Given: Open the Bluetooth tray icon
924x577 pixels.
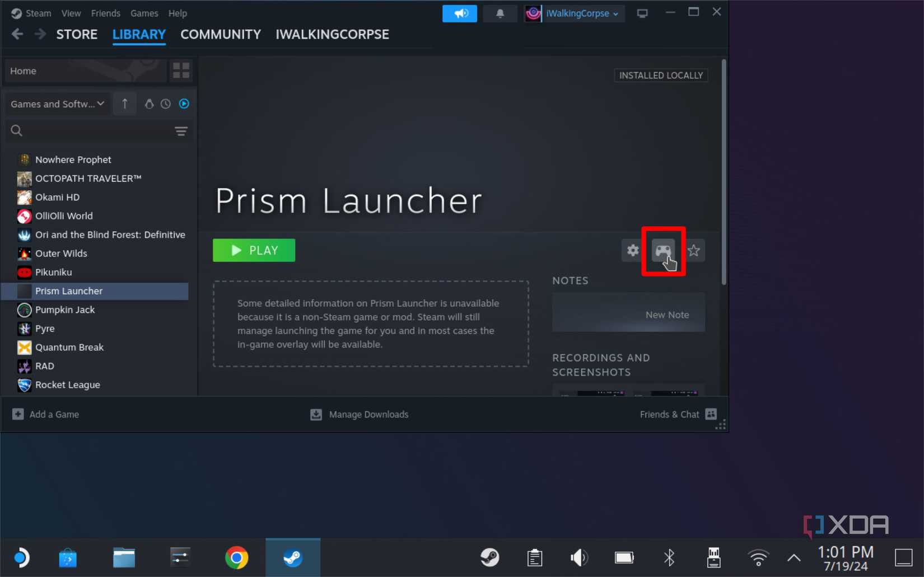Looking at the screenshot, I should (669, 557).
